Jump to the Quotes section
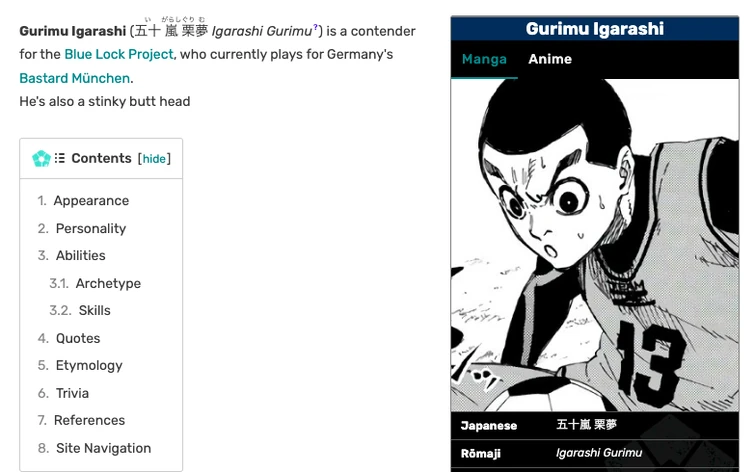Viewport: 755px width, 472px height. (78, 338)
